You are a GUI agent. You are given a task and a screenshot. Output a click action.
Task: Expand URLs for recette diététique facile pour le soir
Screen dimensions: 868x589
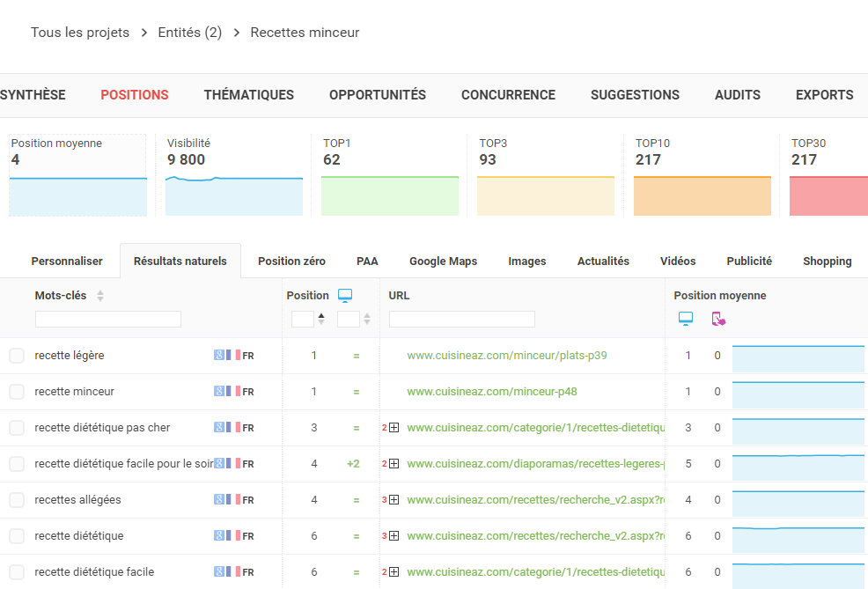[394, 463]
